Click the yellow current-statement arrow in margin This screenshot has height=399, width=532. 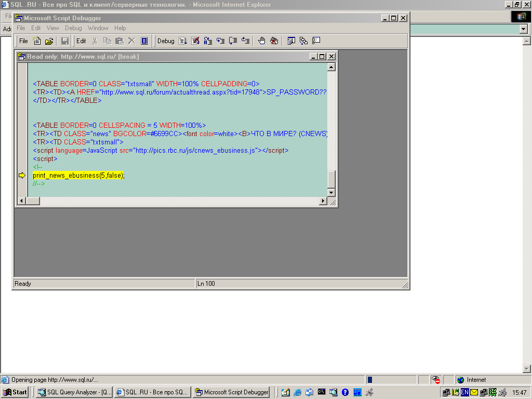22,176
